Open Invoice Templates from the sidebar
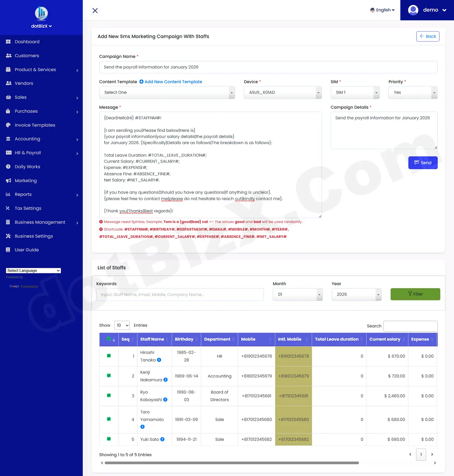This screenshot has height=476, width=454. pos(35,125)
